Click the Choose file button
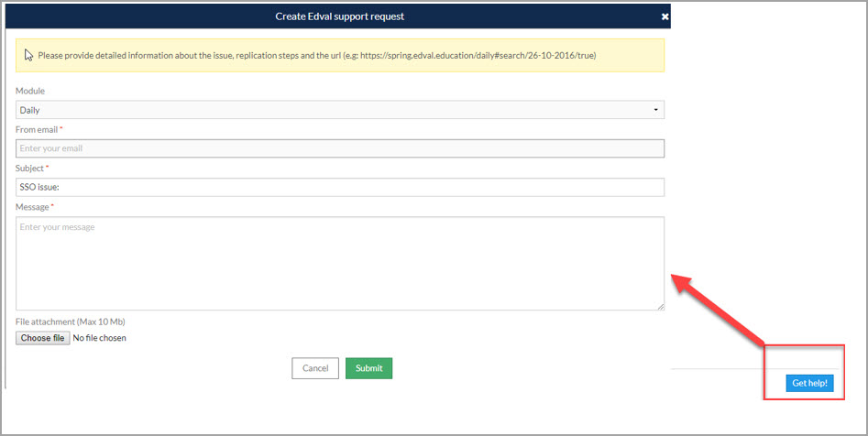 pyautogui.click(x=43, y=337)
